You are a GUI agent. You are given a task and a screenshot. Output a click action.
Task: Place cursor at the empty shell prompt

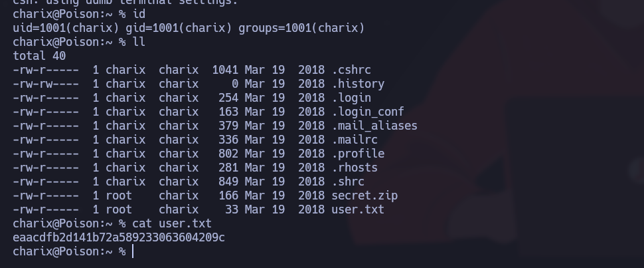click(133, 251)
